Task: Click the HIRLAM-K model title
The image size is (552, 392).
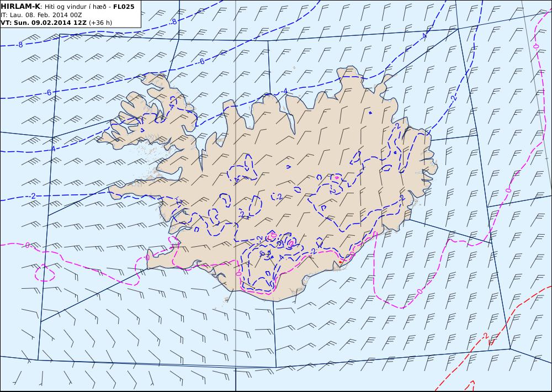Action: tap(20, 7)
